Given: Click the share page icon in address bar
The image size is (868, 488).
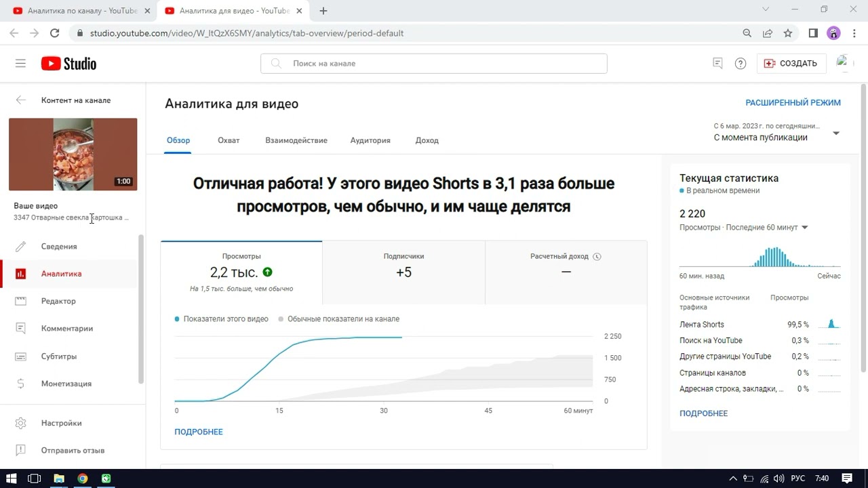Looking at the screenshot, I should 768,33.
